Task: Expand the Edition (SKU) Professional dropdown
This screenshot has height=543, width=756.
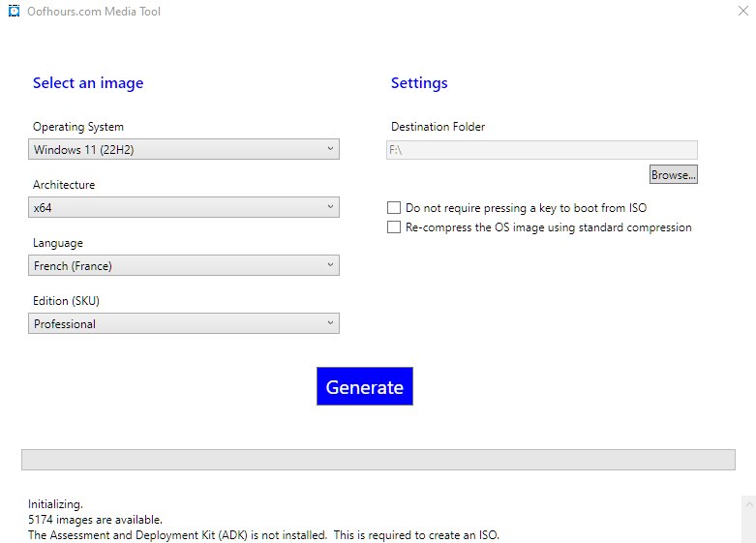Action: (x=184, y=323)
